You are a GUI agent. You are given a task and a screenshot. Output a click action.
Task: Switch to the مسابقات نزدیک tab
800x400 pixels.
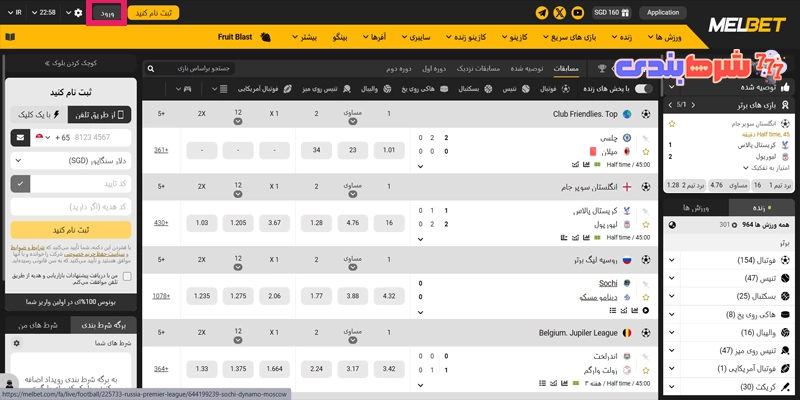tap(478, 68)
